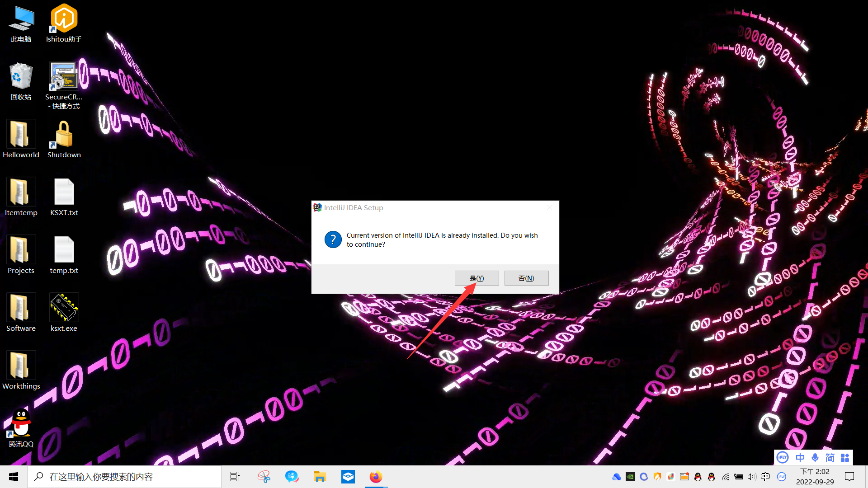
Task: Open File Explorer from the taskbar
Action: [320, 477]
